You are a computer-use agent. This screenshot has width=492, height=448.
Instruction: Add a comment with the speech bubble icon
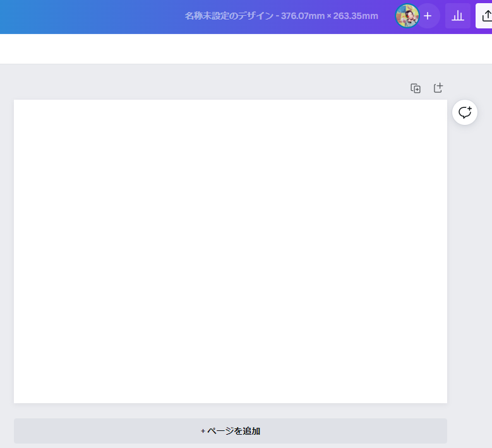[465, 112]
